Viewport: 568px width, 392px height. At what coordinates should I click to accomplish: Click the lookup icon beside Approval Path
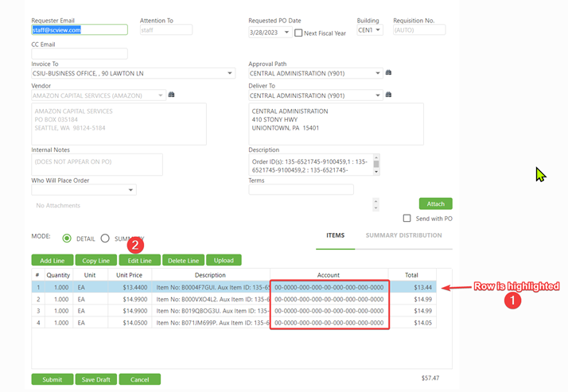coord(388,73)
